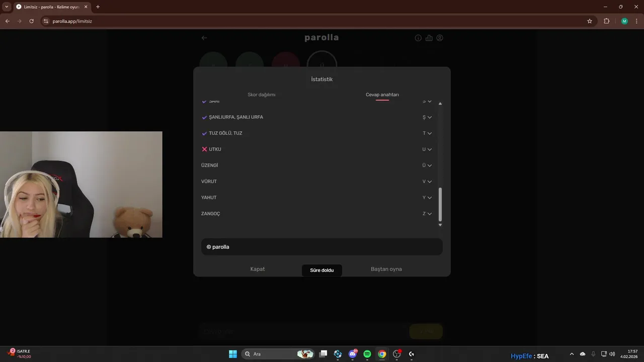Click Baştan oyna to replay
This screenshot has height=362, width=644.
click(386, 269)
